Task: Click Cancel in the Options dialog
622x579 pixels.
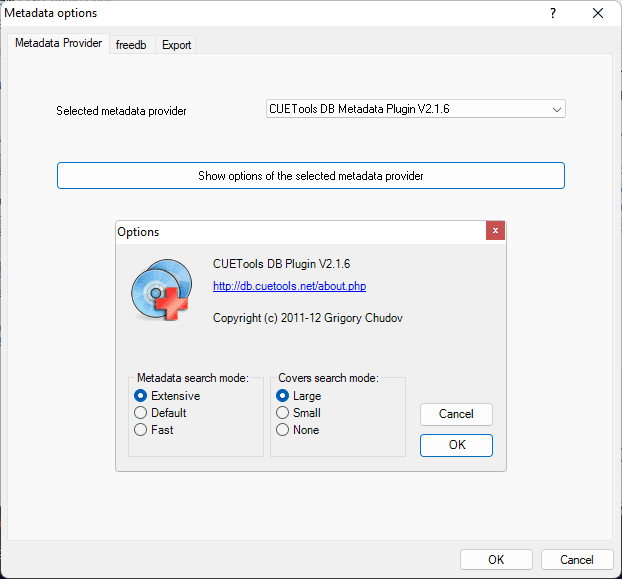Action: click(x=456, y=414)
